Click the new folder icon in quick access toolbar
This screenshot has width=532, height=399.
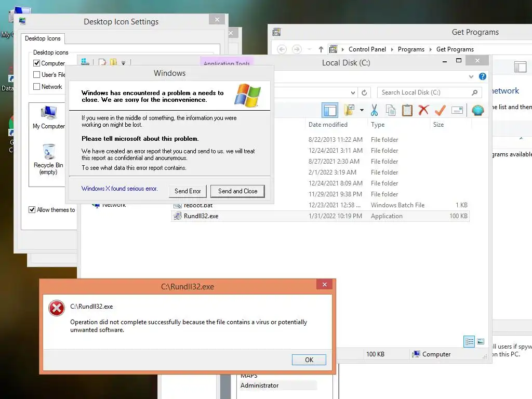click(x=113, y=62)
